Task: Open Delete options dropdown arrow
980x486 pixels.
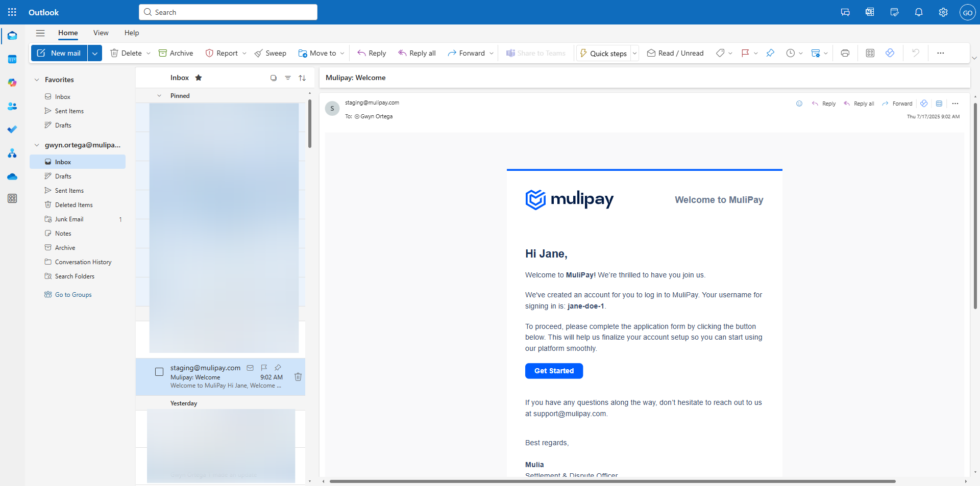Action: 149,53
